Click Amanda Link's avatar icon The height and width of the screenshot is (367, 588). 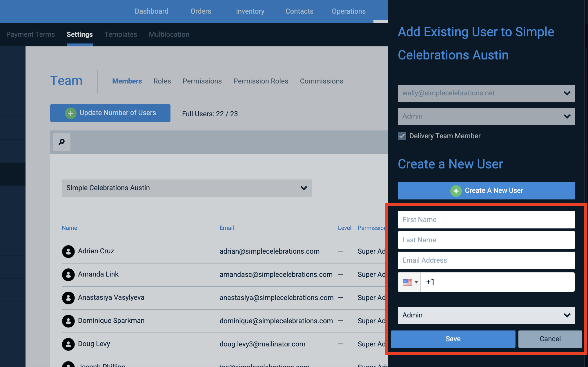point(68,275)
